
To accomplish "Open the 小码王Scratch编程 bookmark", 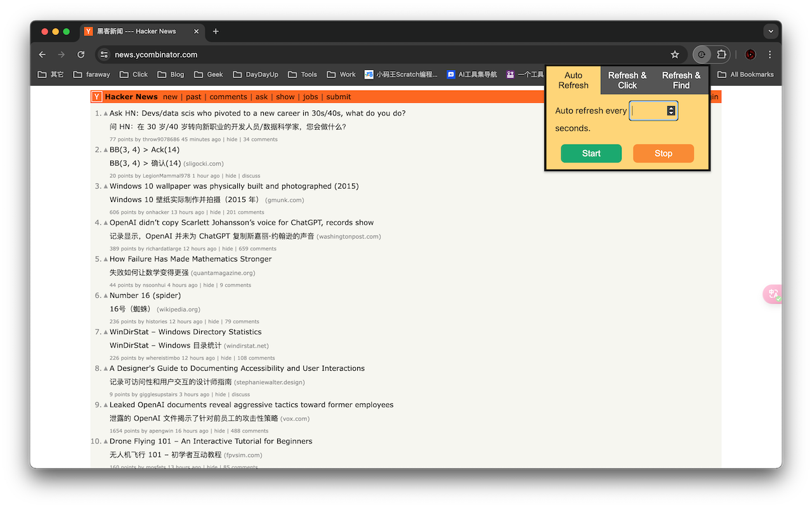I will 402,74.
